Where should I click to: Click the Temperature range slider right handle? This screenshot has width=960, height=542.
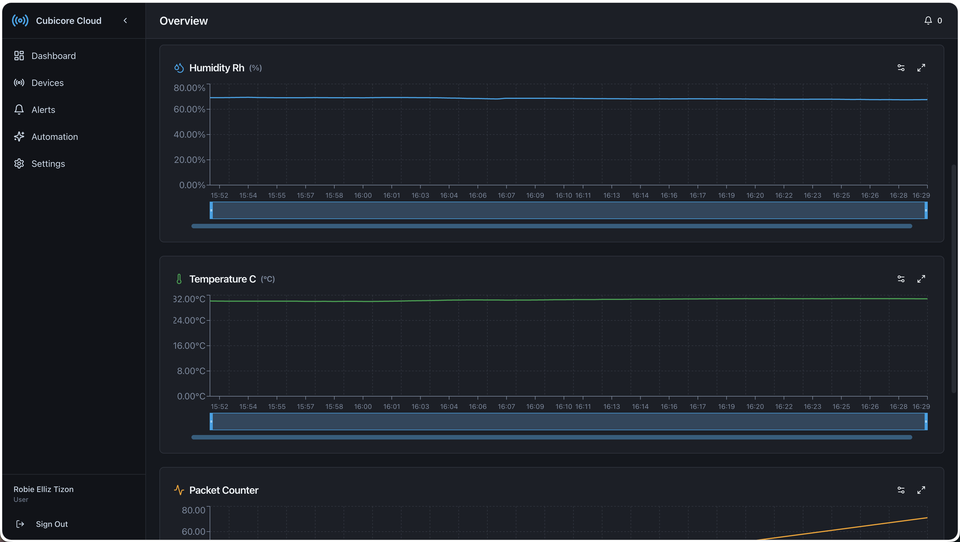click(x=926, y=421)
